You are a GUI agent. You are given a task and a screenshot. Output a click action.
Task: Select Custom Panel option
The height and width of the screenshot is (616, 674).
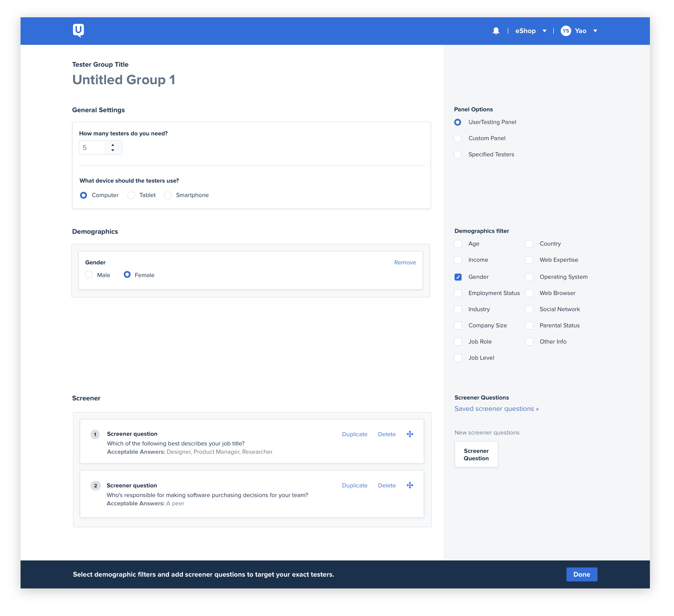[458, 138]
